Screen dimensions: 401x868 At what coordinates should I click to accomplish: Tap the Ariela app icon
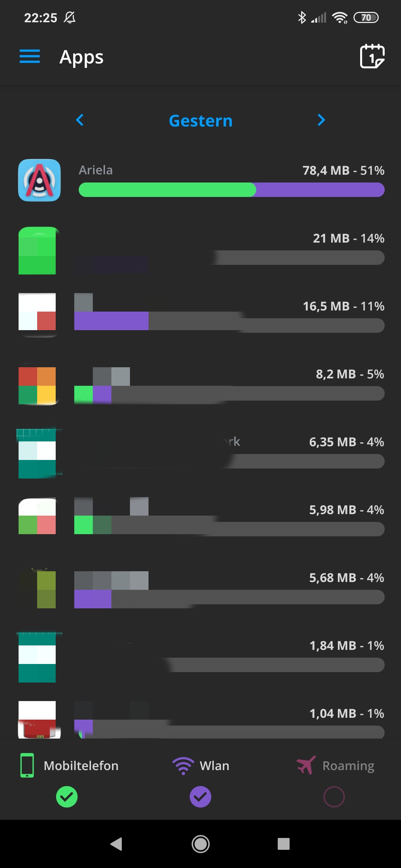pos(39,180)
